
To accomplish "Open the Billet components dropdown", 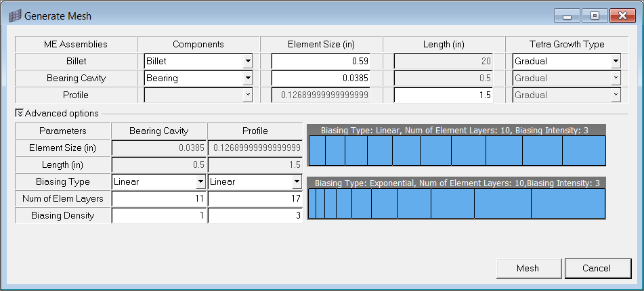I will pyautogui.click(x=248, y=61).
